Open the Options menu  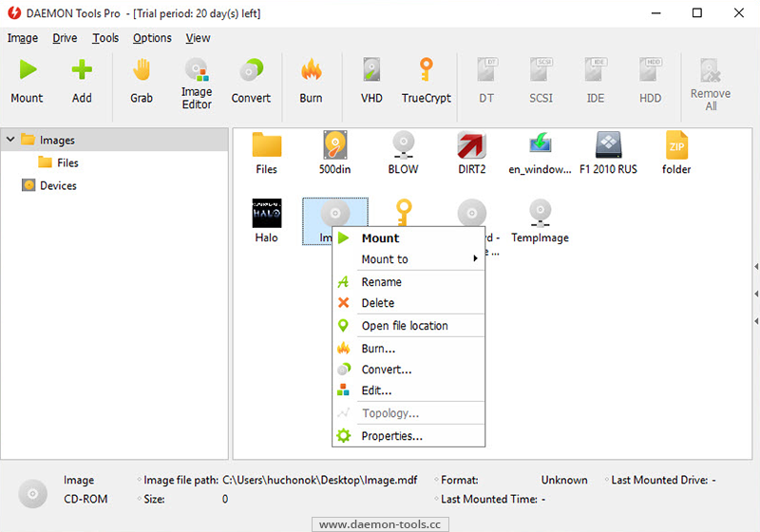pos(152,38)
